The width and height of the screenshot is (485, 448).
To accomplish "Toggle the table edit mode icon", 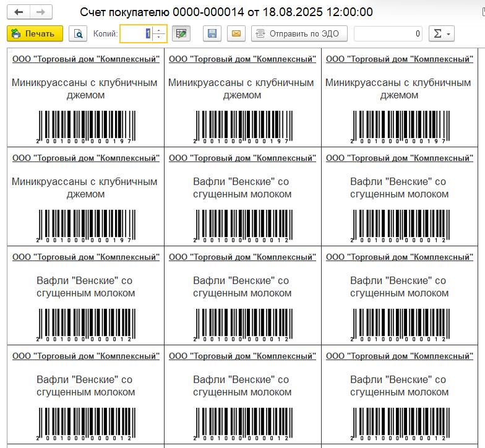I will click(x=181, y=33).
